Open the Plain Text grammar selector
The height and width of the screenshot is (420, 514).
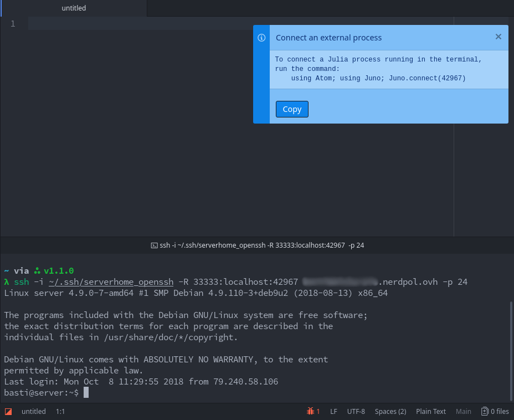(431, 411)
